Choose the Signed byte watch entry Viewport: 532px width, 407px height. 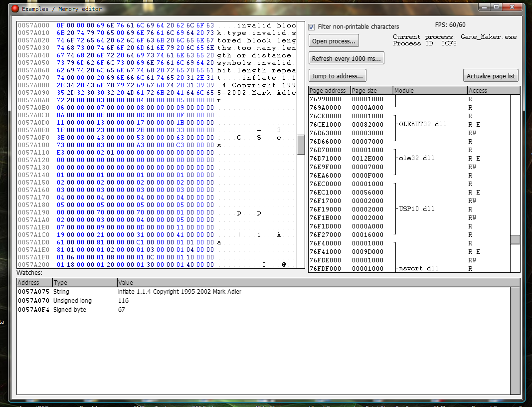point(70,310)
